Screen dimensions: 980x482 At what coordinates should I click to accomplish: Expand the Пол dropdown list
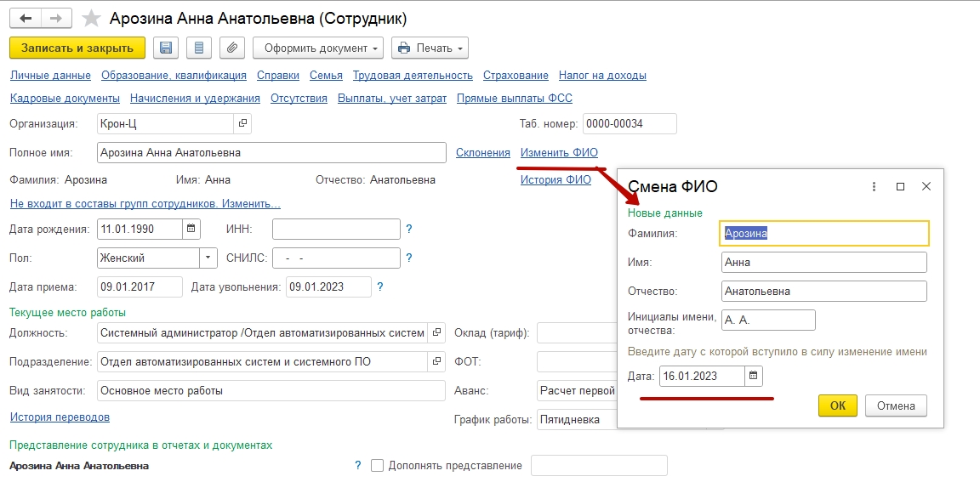tap(209, 258)
